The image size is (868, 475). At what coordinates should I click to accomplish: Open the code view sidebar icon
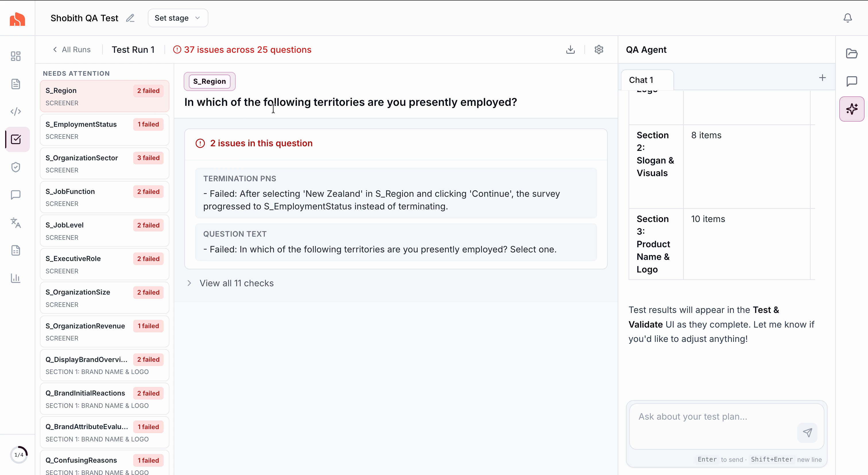16,111
